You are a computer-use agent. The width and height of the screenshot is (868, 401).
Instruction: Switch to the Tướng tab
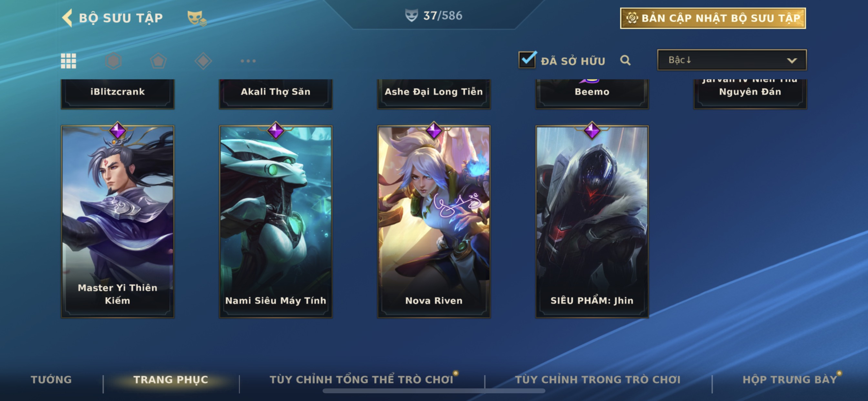point(51,379)
